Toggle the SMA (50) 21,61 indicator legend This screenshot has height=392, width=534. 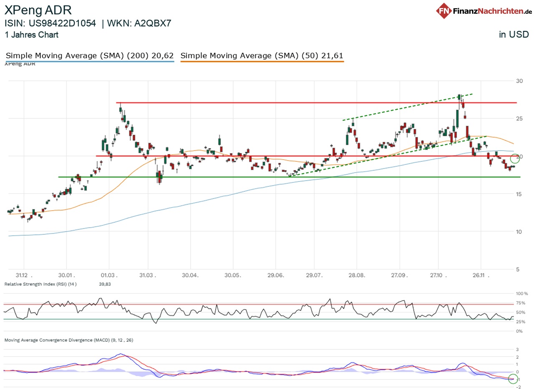coord(262,55)
